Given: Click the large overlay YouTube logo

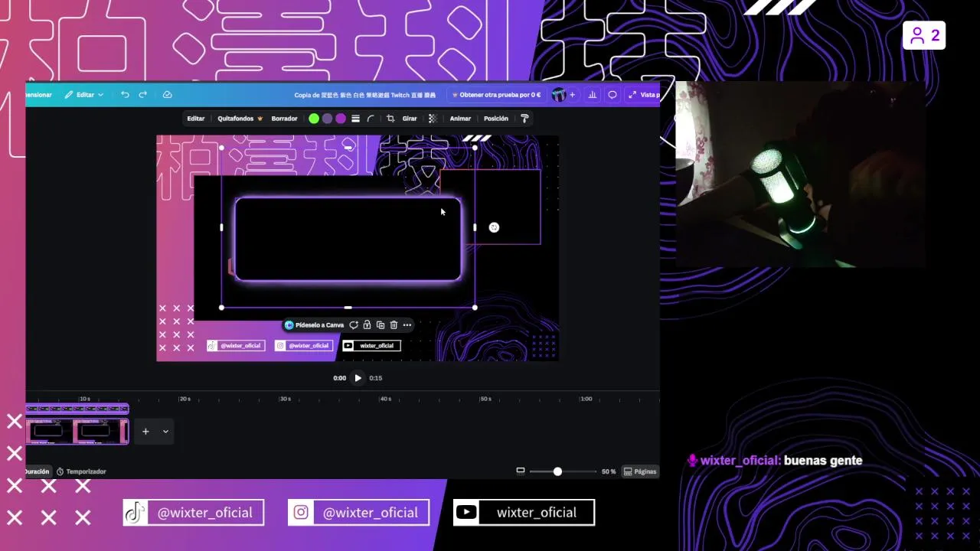Looking at the screenshot, I should pos(466,513).
